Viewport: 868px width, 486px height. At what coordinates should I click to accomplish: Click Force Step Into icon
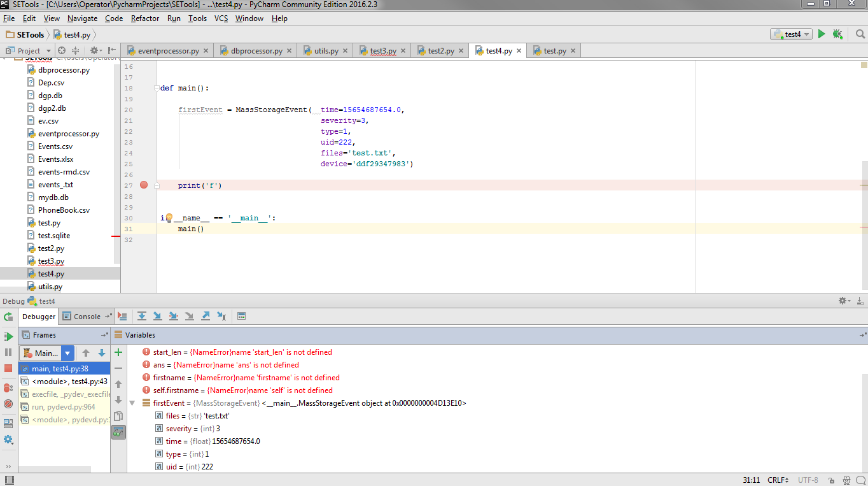[189, 316]
